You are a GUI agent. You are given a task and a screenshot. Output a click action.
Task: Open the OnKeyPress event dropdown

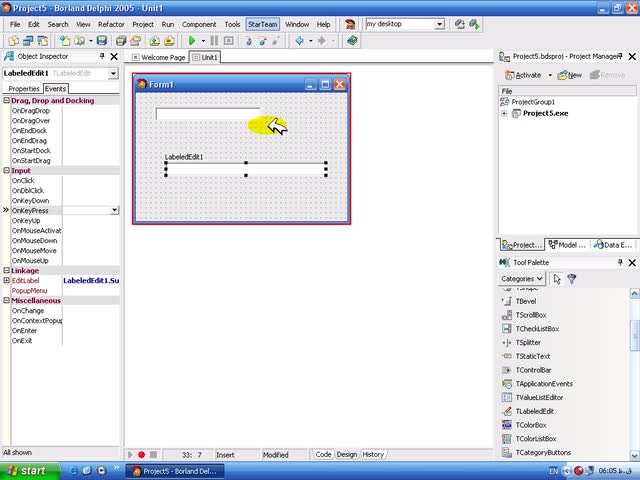tap(114, 210)
